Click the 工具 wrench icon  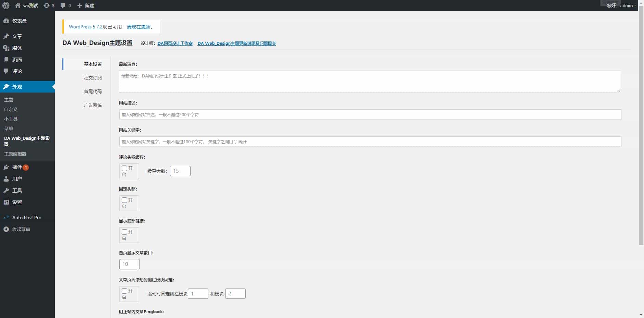tap(6, 191)
